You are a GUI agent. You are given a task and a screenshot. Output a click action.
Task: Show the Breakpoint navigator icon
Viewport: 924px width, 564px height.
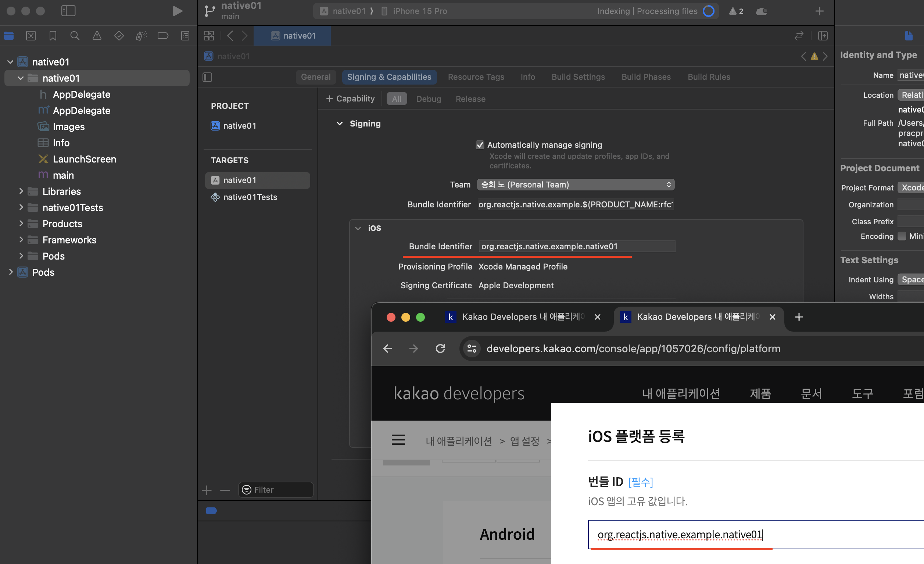[x=163, y=36]
